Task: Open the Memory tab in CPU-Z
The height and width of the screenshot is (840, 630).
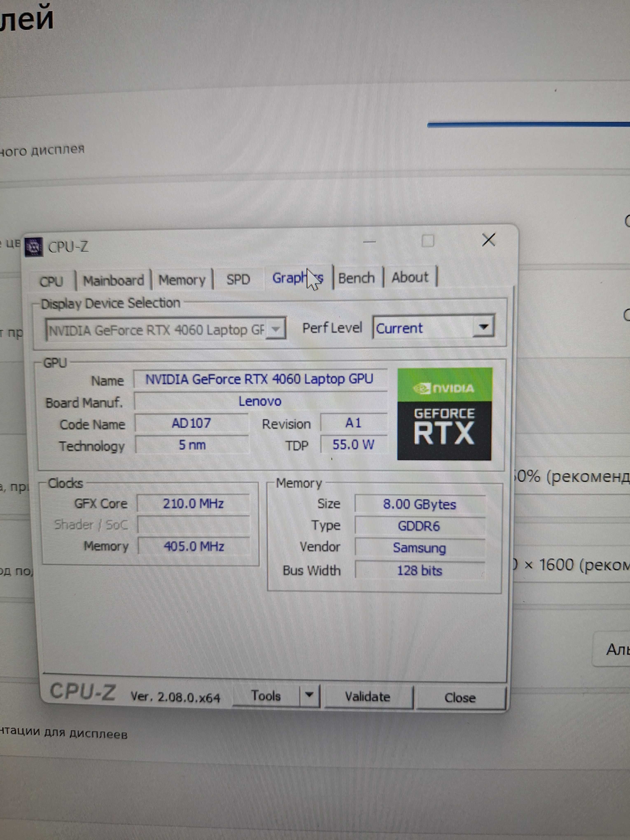Action: (x=182, y=280)
